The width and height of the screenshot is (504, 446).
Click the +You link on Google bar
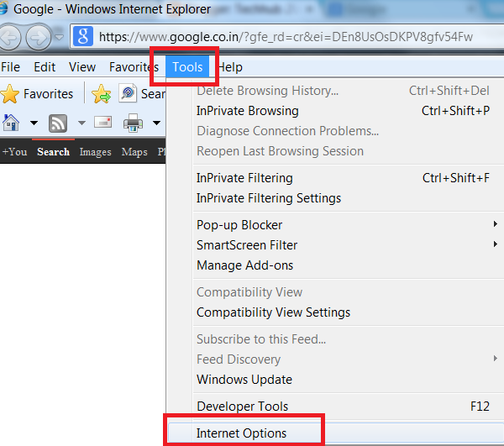coord(14,152)
